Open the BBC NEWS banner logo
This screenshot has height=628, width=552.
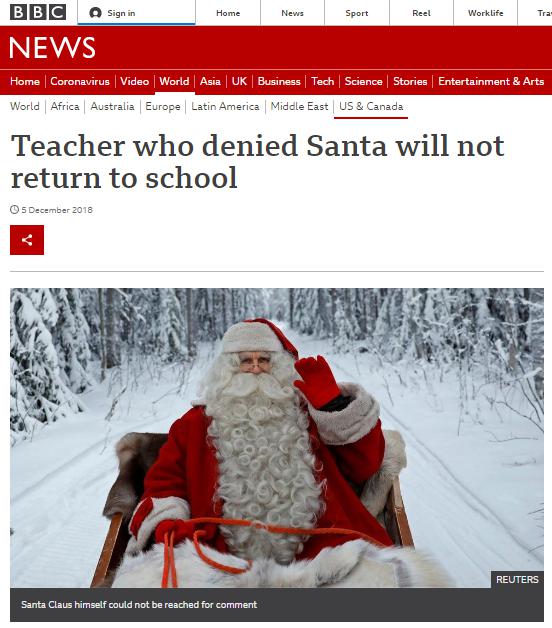point(52,48)
